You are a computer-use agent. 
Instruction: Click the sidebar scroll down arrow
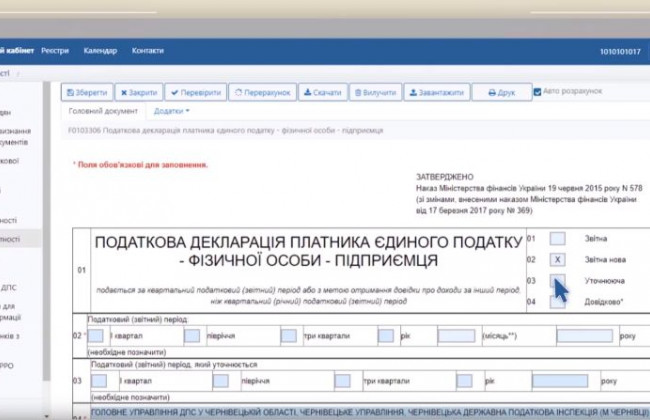coord(46,416)
